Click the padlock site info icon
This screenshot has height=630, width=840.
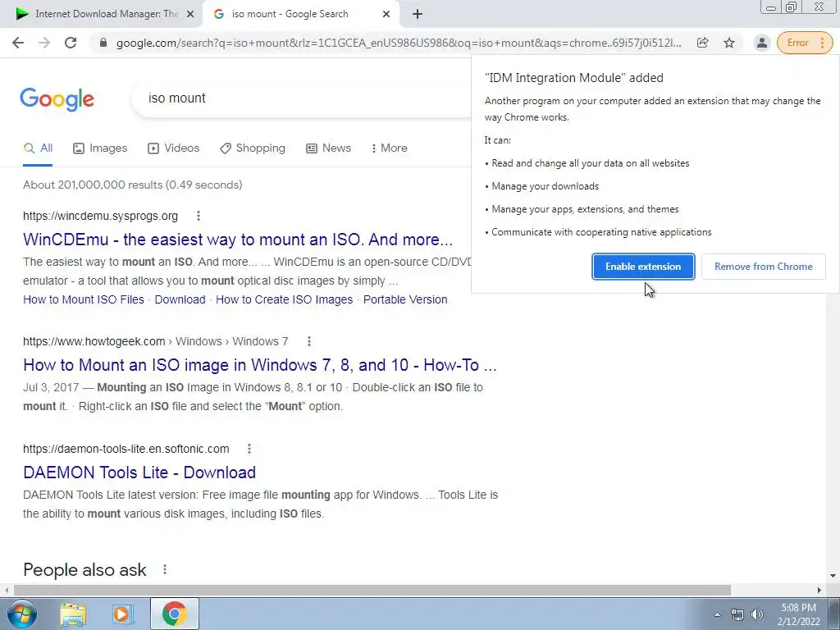[x=103, y=43]
